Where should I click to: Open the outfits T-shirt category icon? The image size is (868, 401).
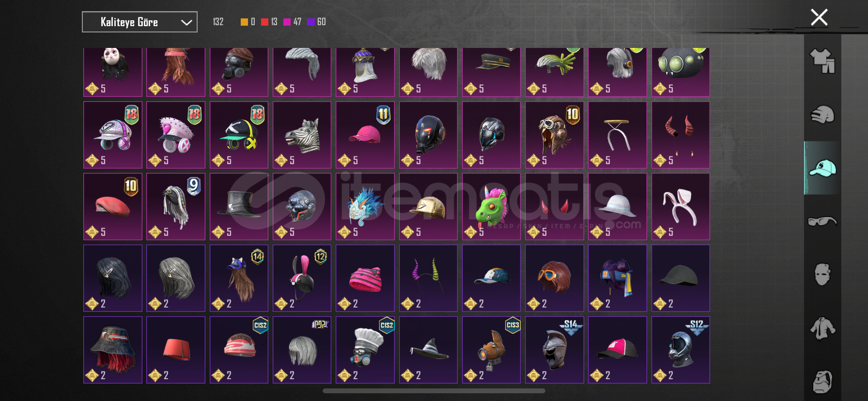click(822, 62)
